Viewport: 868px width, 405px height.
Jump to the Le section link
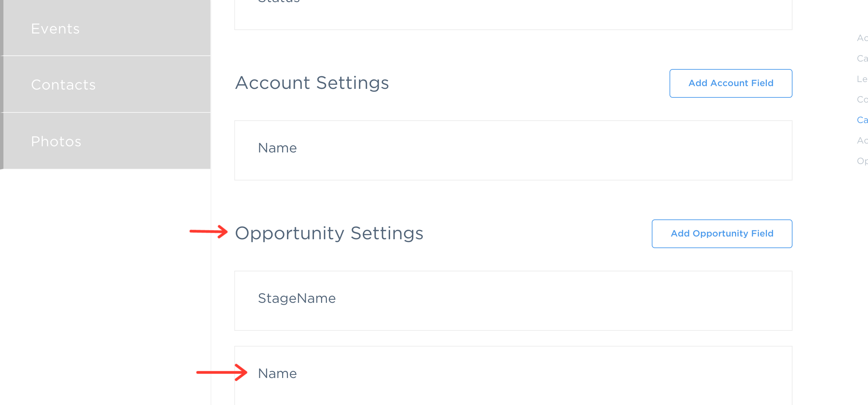pos(862,79)
